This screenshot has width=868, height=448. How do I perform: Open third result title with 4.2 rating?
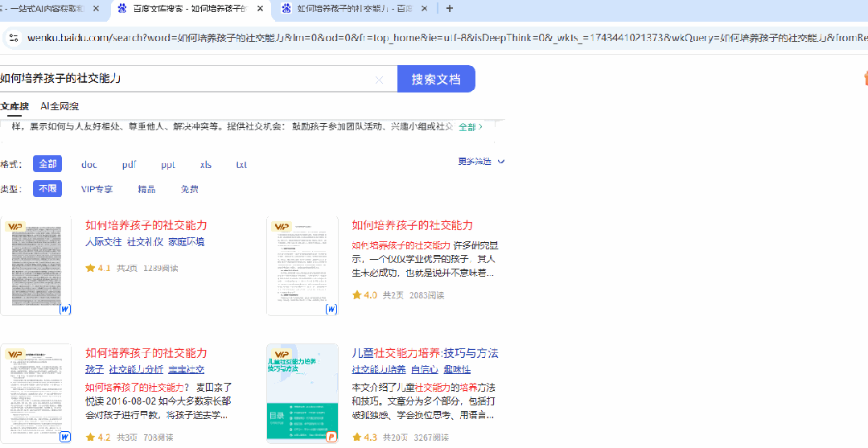146,353
